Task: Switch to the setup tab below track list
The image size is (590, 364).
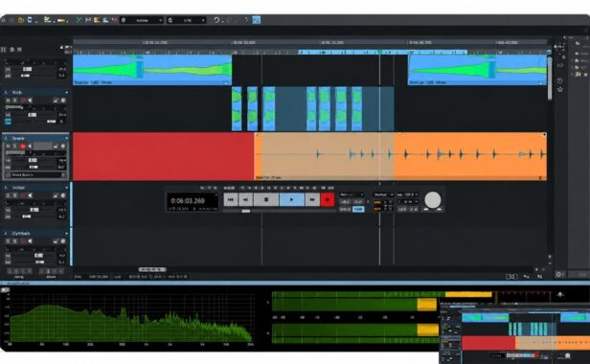Action: 18,277
